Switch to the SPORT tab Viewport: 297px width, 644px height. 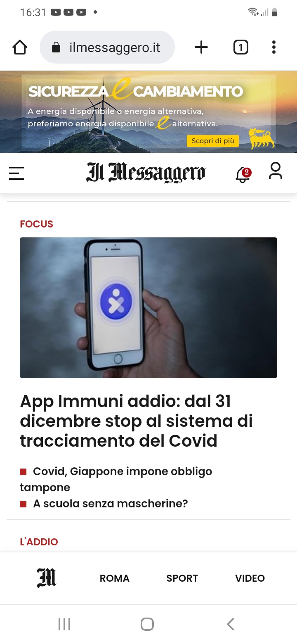pyautogui.click(x=182, y=578)
